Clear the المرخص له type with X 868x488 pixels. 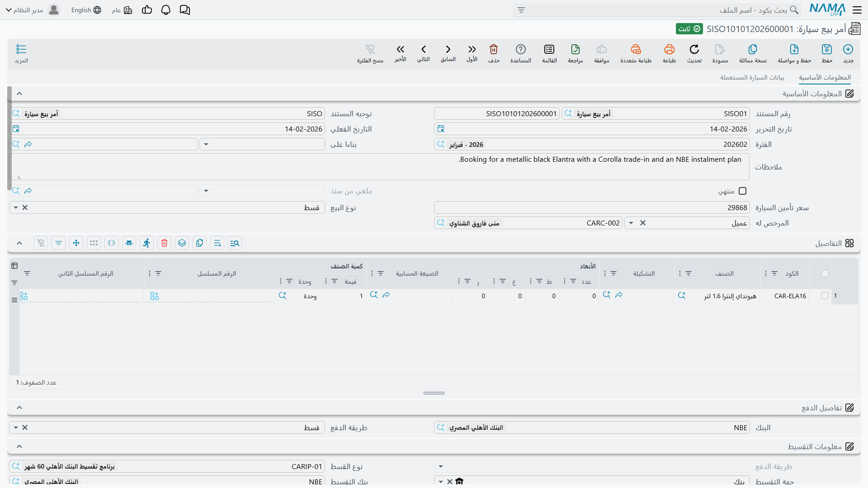point(643,223)
